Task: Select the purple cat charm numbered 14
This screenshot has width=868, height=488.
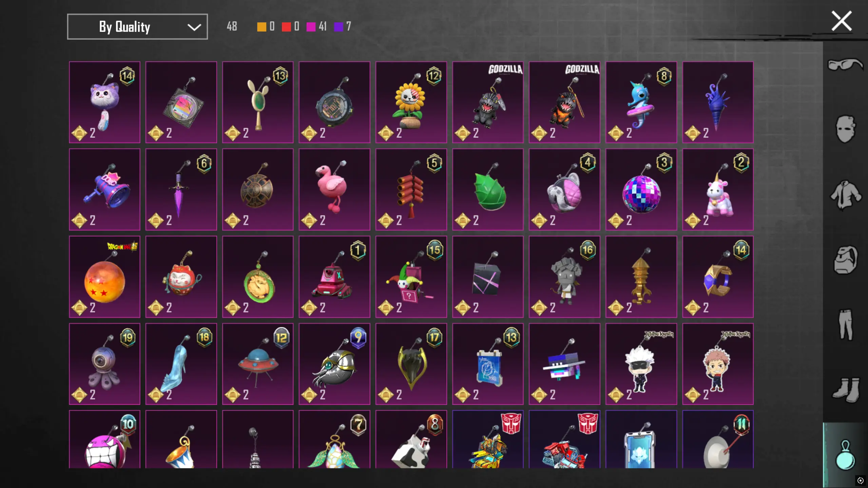Action: tap(104, 102)
